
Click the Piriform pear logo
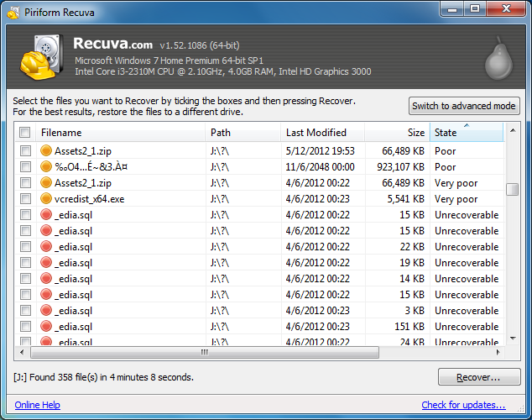click(x=498, y=58)
